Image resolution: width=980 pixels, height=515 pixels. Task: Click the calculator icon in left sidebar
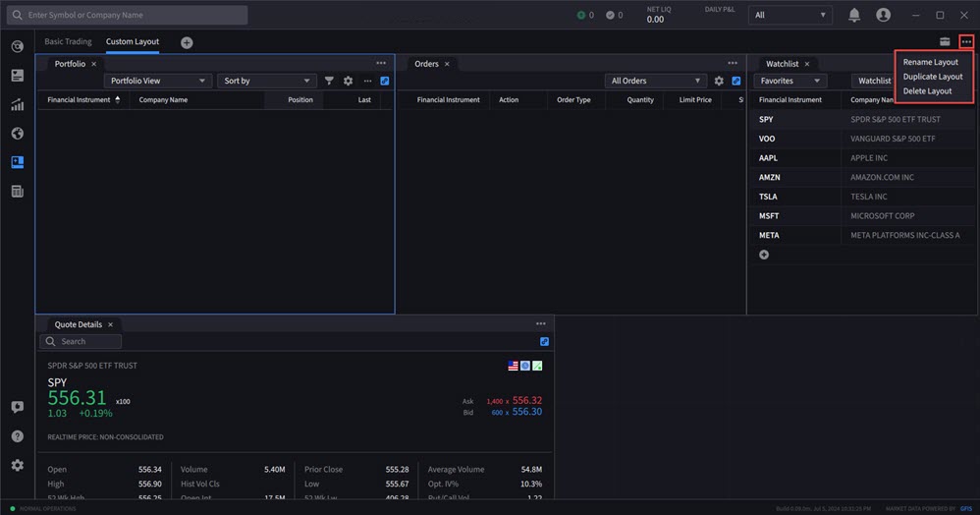(17, 192)
